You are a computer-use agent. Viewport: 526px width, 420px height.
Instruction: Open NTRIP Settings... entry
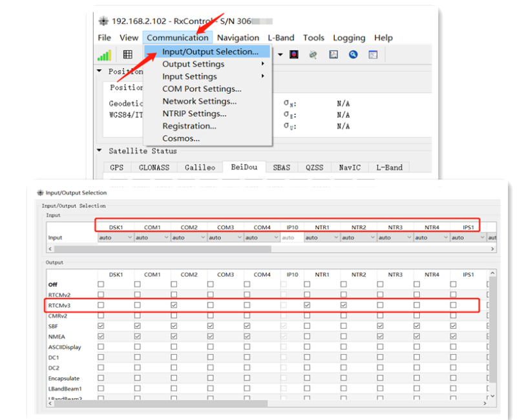pos(207,113)
